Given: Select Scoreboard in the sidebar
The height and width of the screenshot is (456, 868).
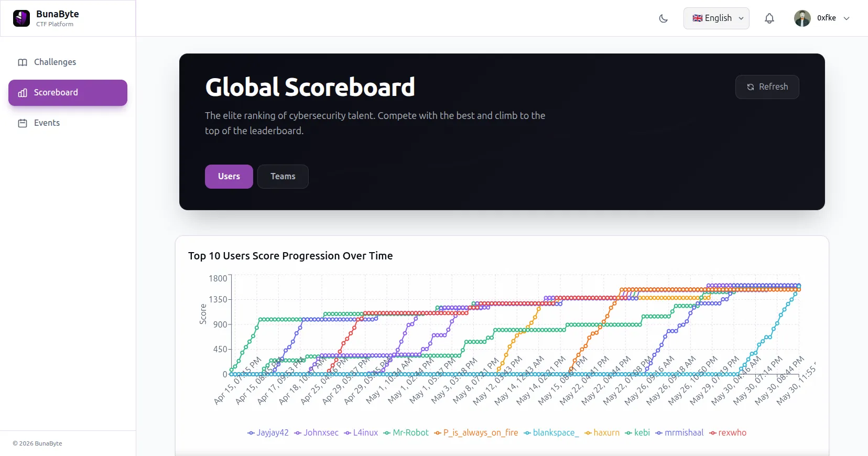Looking at the screenshot, I should [x=68, y=93].
